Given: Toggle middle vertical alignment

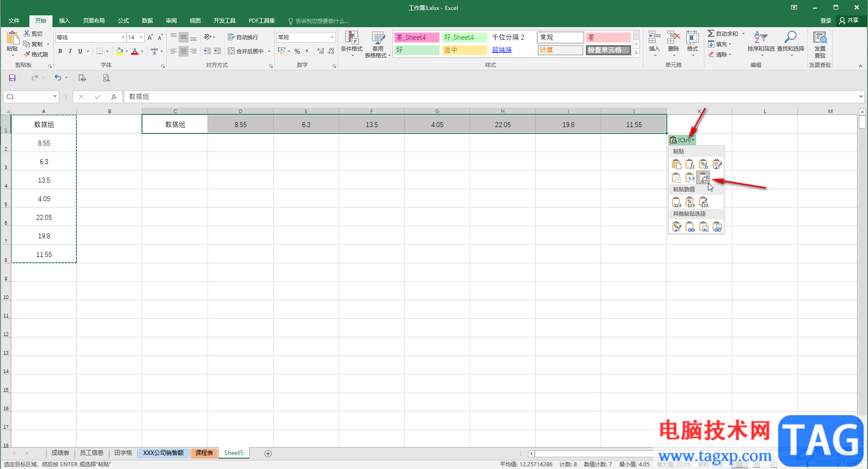Looking at the screenshot, I should [x=184, y=38].
